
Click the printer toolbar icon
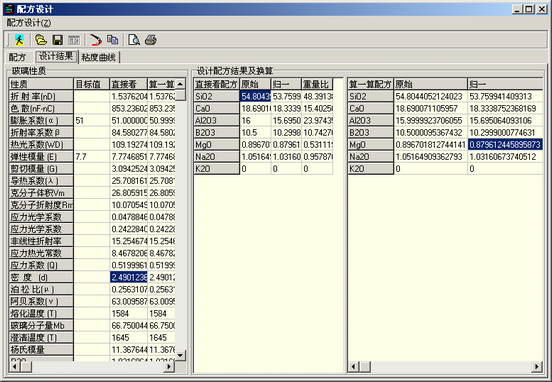coord(151,40)
